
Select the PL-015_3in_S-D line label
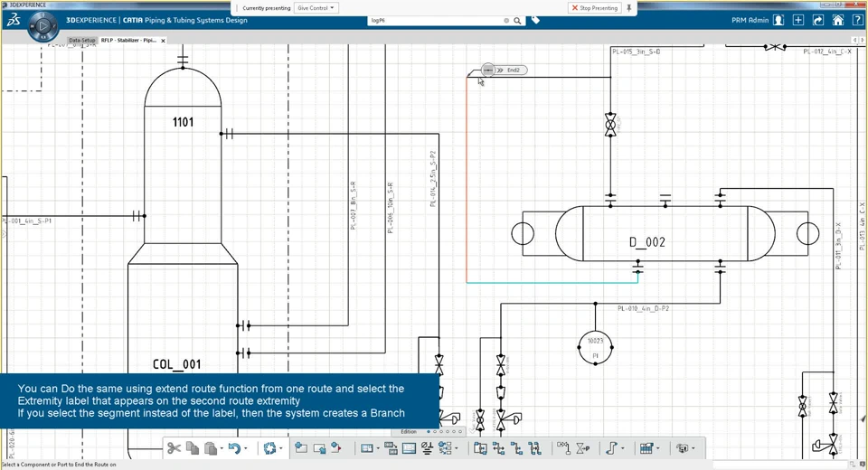(x=636, y=52)
